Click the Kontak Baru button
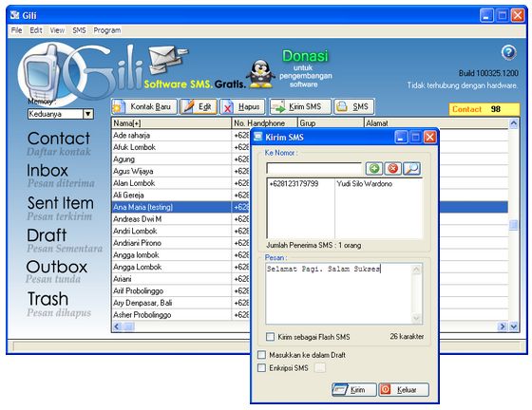The height and width of the screenshot is (410, 532). [144, 106]
